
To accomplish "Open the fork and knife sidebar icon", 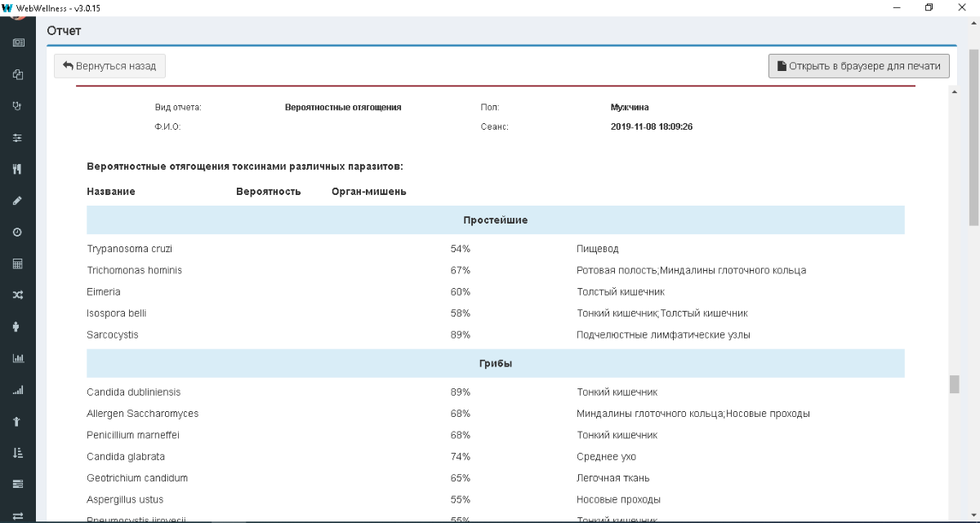I will click(x=18, y=169).
